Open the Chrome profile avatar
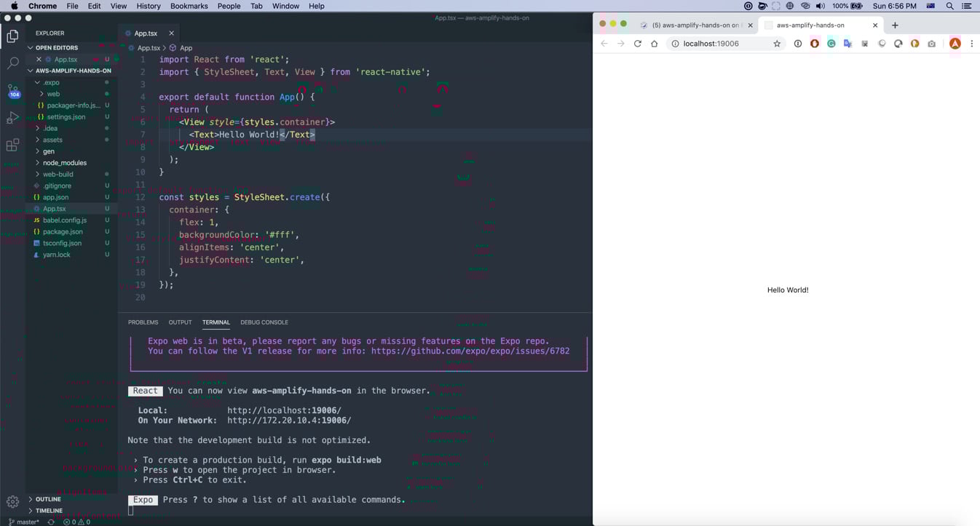 (955, 44)
